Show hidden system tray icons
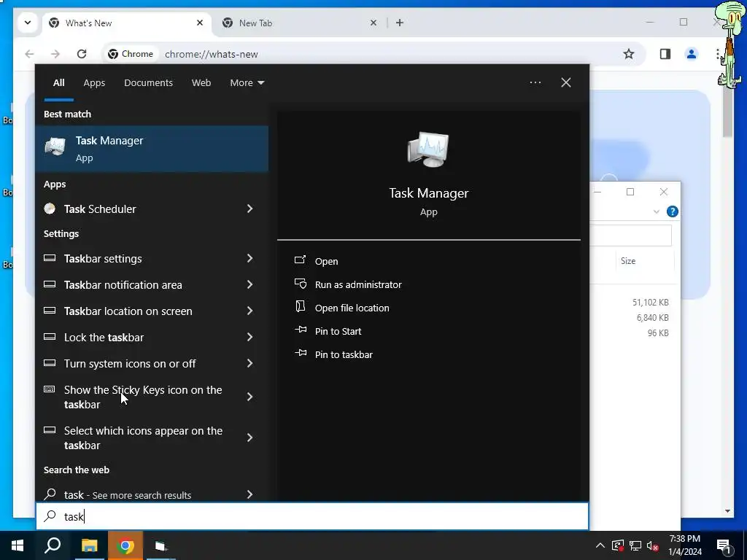747x560 pixels. [x=600, y=545]
